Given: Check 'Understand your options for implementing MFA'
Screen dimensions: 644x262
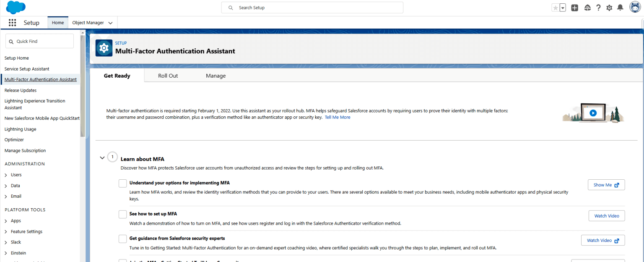Looking at the screenshot, I should [x=122, y=183].
